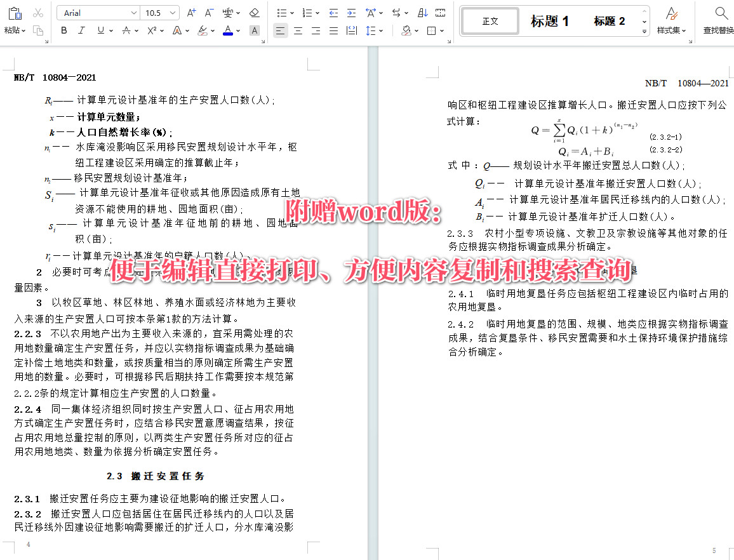Click the center alignment toolbar icon

click(x=298, y=30)
